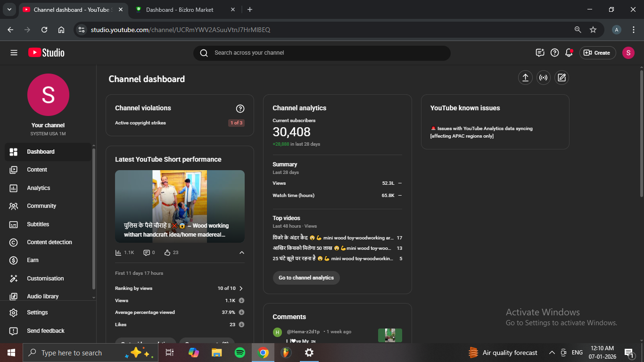The height and width of the screenshot is (362, 644).
Task: Open Analytics in the left sidebar
Action: click(x=39, y=188)
